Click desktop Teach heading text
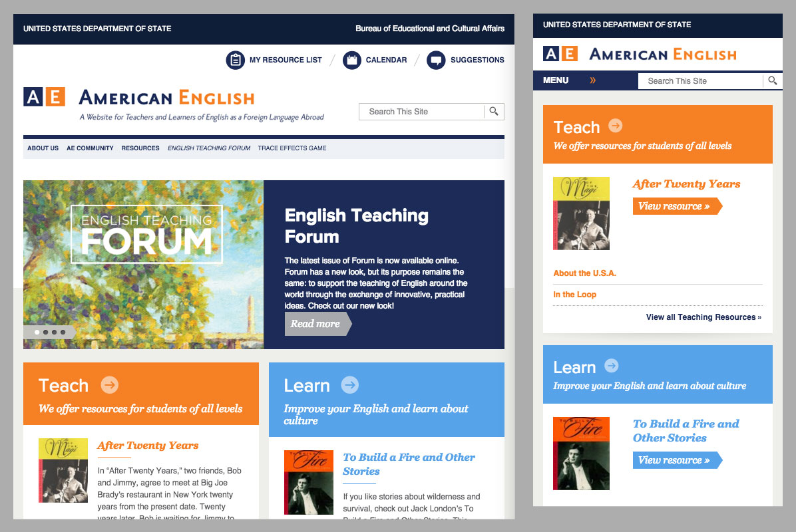The image size is (796, 532). pyautogui.click(x=63, y=386)
